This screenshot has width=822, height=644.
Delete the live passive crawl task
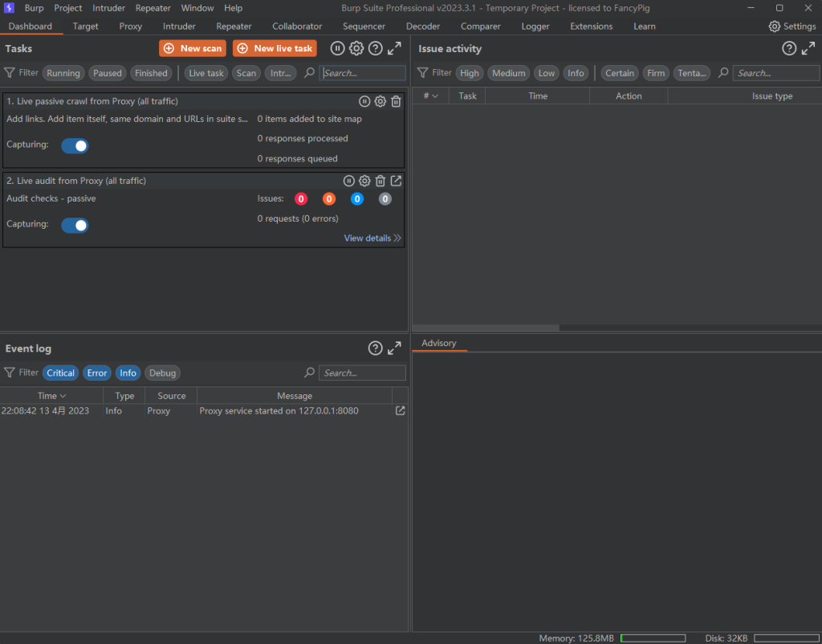coord(396,102)
